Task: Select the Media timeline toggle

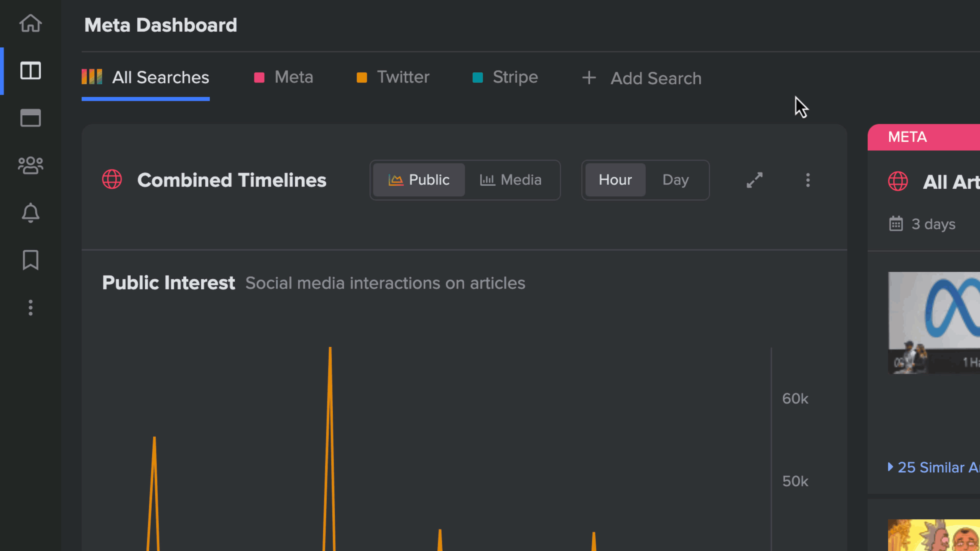Action: click(511, 180)
